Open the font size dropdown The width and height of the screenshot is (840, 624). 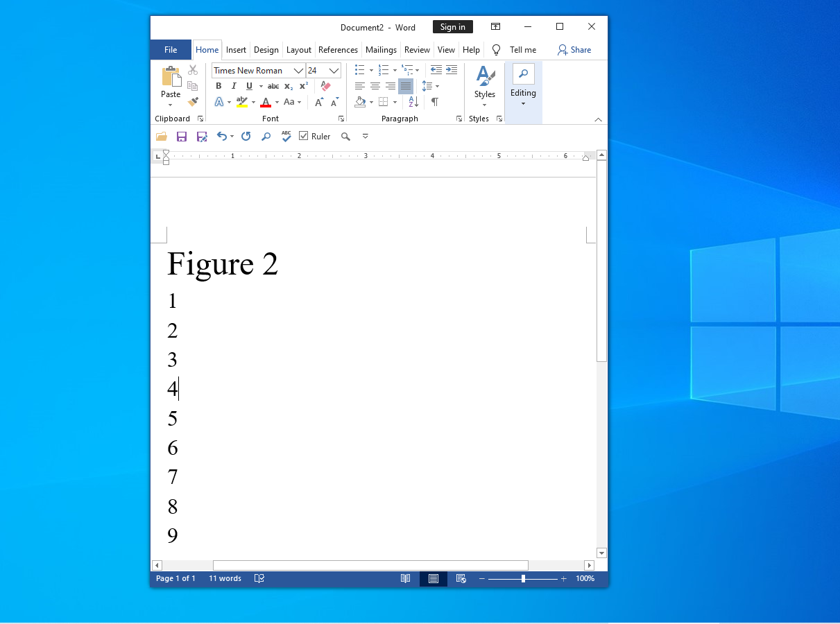point(334,71)
